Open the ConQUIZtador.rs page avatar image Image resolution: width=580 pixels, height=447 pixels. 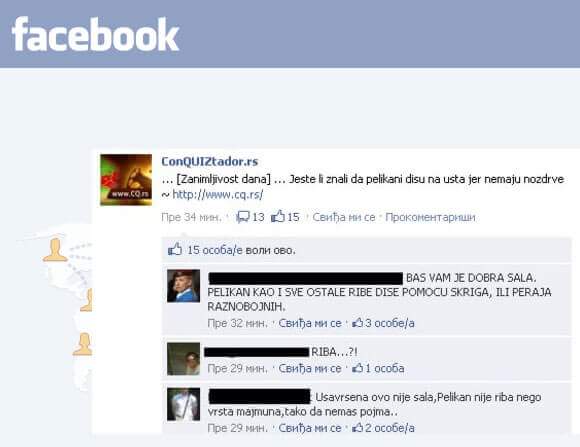(x=126, y=180)
